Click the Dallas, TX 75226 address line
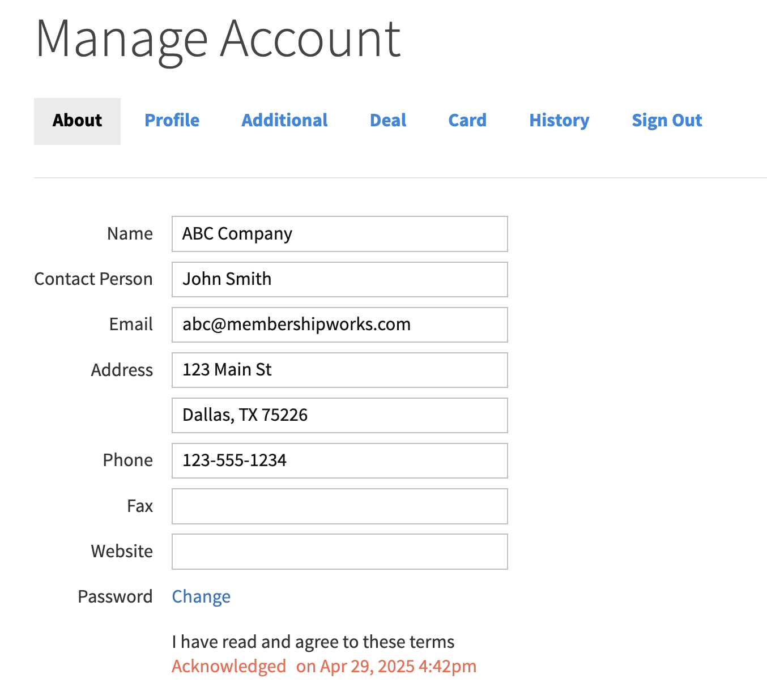 [339, 415]
